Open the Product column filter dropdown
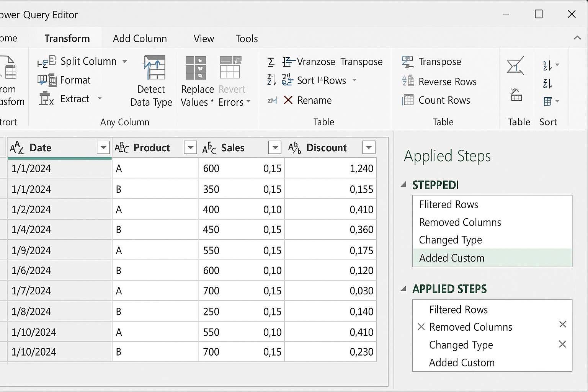 [x=190, y=147]
